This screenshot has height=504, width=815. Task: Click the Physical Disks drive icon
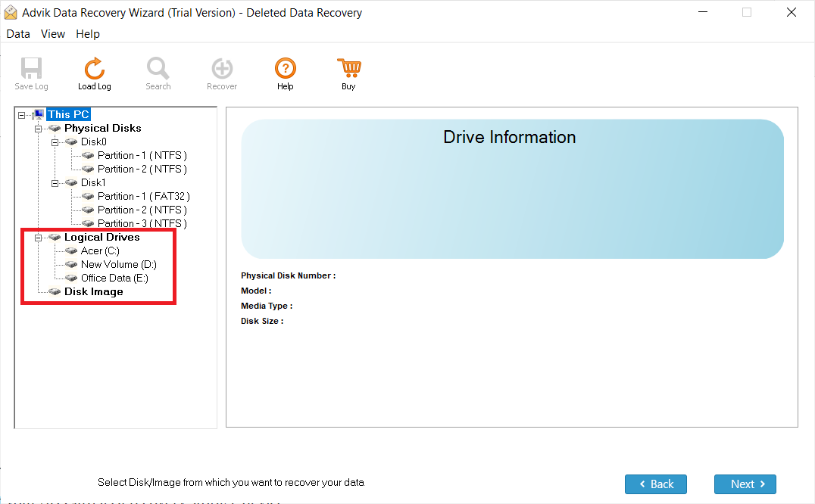click(55, 128)
